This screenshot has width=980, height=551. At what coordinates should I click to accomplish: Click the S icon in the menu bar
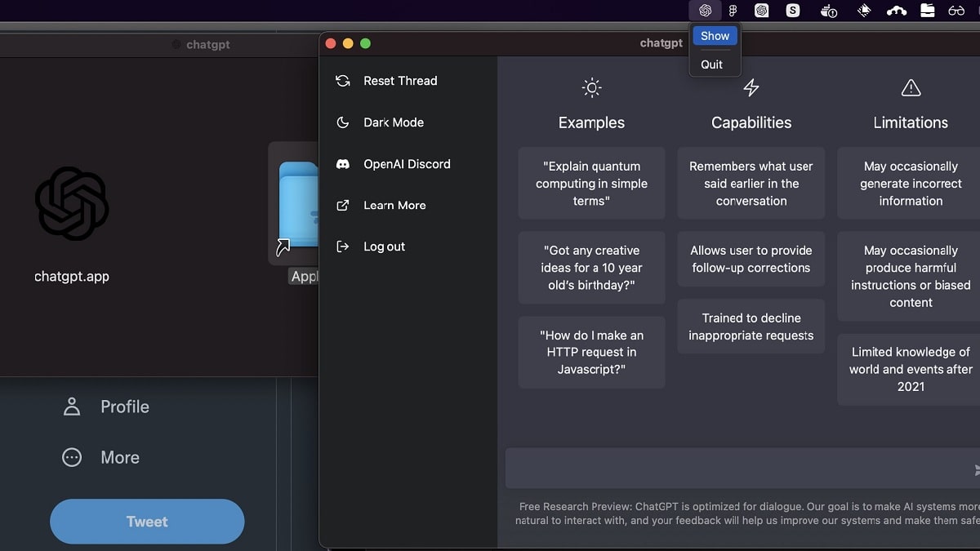pyautogui.click(x=793, y=11)
